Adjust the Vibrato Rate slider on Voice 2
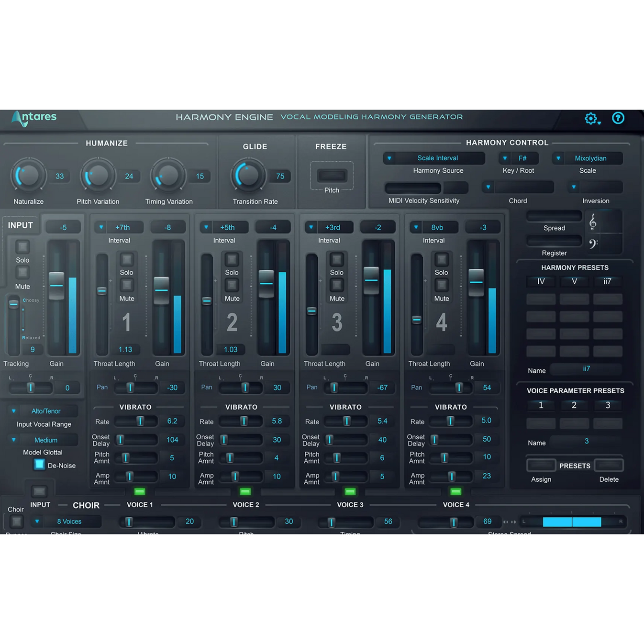644x644 pixels. 243,421
